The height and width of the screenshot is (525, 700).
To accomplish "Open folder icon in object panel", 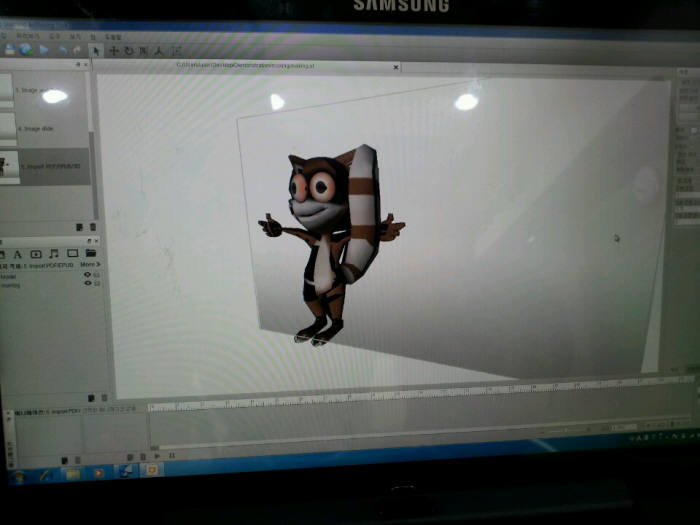I will tap(91, 254).
